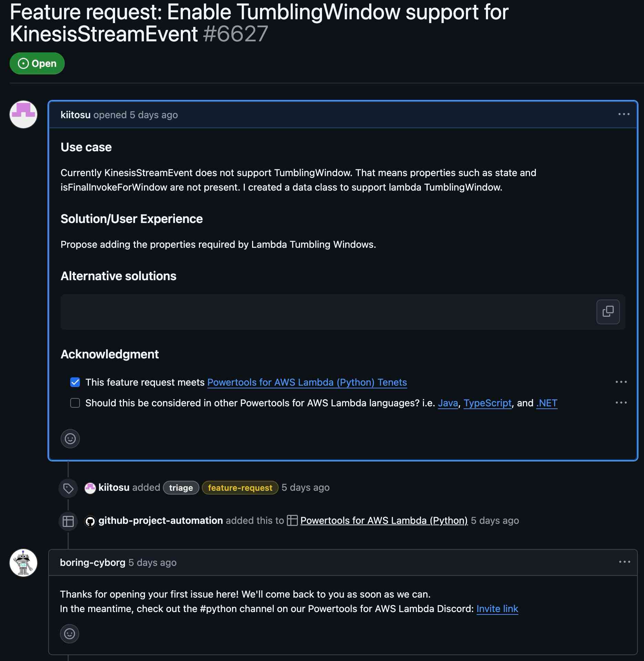This screenshot has height=661, width=644.
Task: Click kiitosu's avatar beside the issue
Action: (23, 114)
